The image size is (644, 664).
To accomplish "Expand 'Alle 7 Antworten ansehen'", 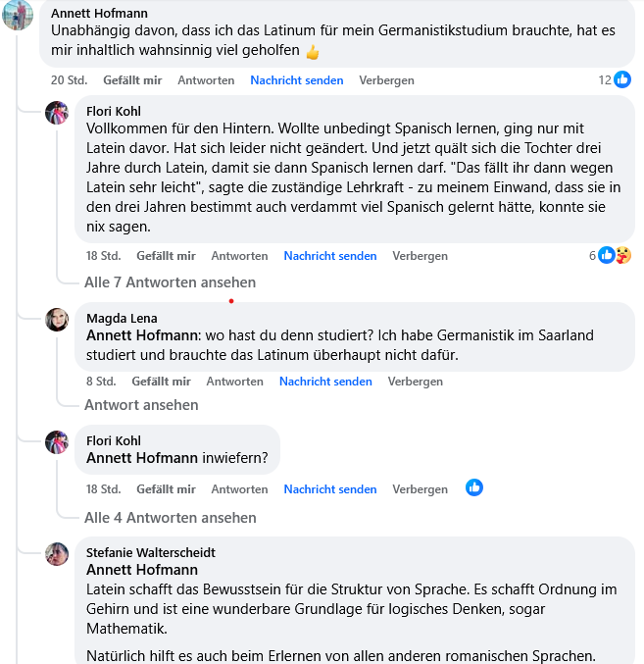I will (x=170, y=282).
